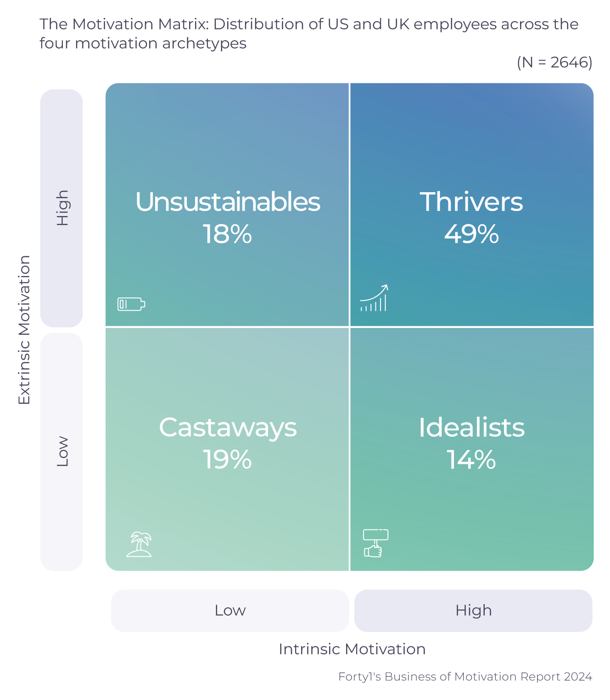Click the growth chart arrow icon
The height and width of the screenshot is (700, 610).
[x=374, y=298]
